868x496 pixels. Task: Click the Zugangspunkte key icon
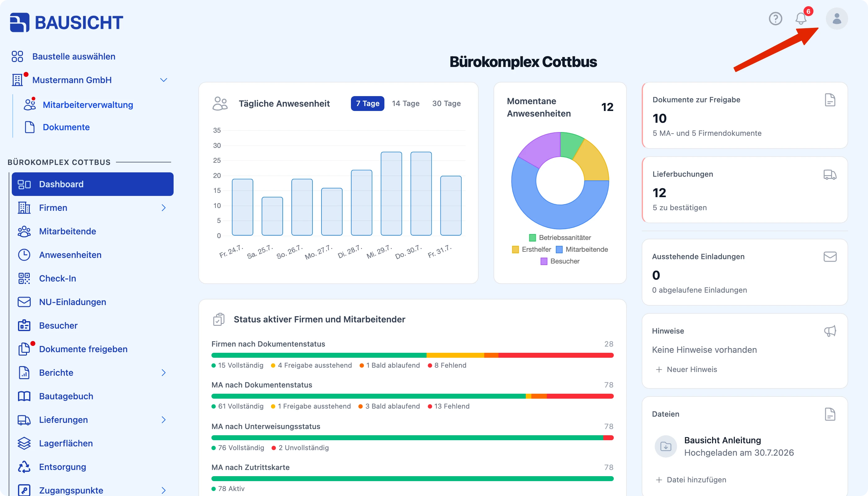24,490
